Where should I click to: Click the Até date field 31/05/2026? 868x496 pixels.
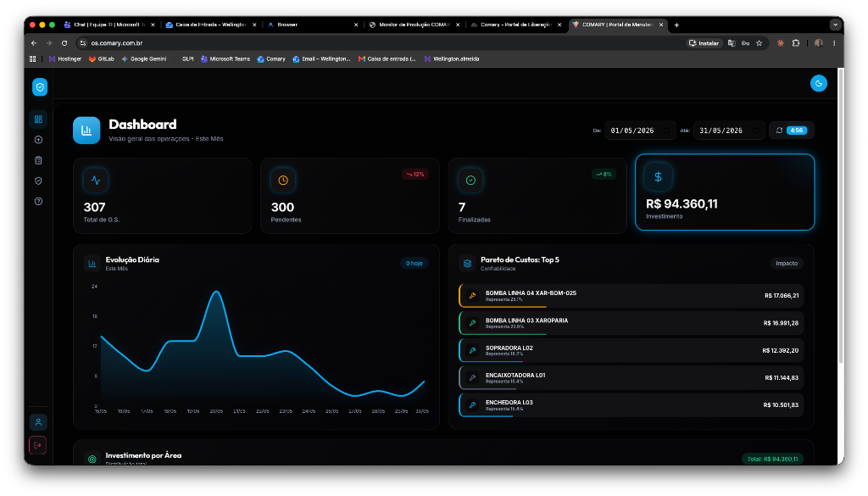tap(728, 131)
